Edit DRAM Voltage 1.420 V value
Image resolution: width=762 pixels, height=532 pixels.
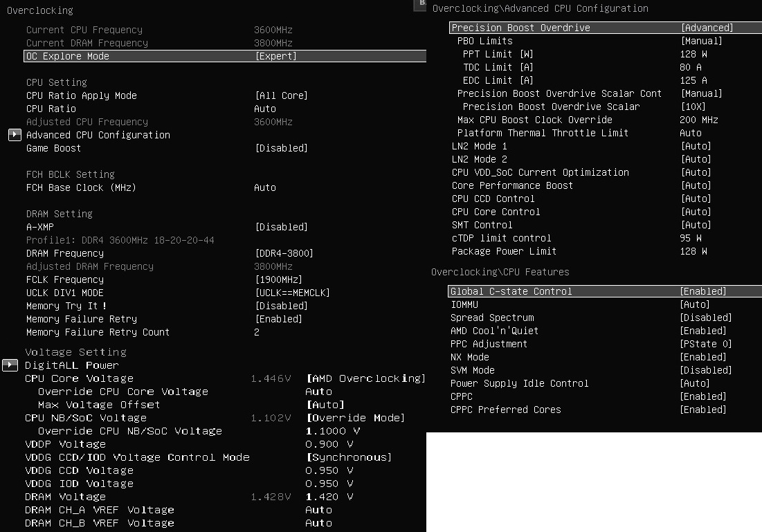329,497
